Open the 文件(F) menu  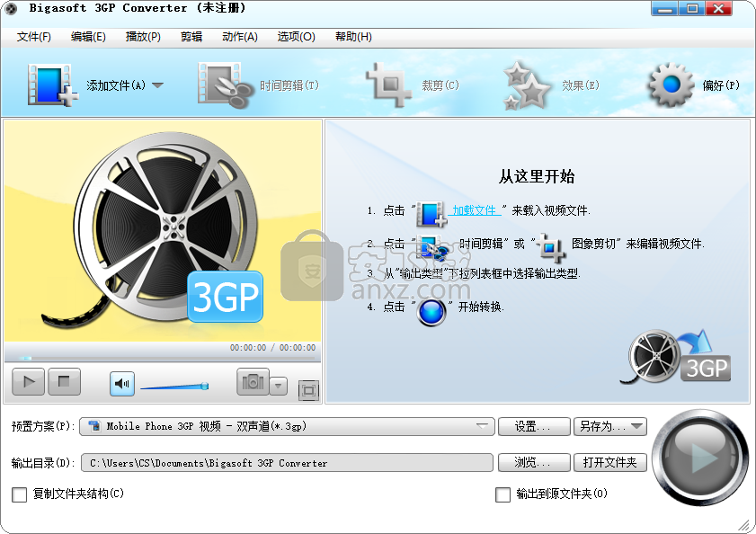(x=34, y=37)
